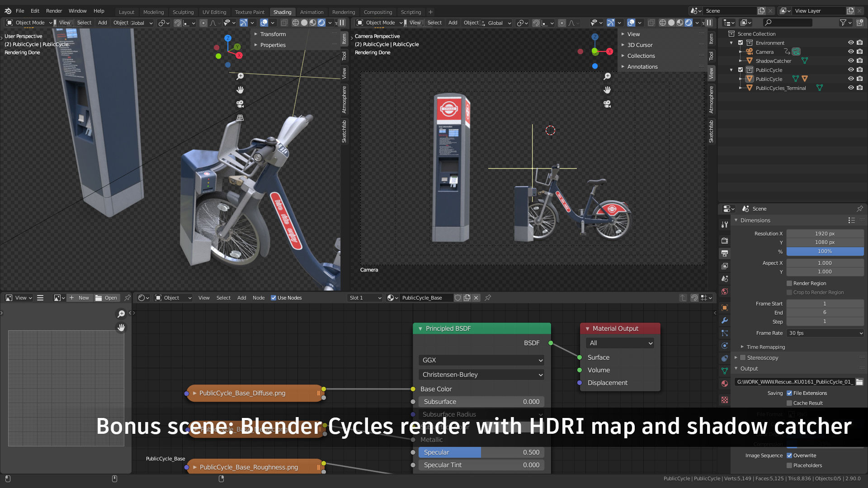This screenshot has width=868, height=488.
Task: Open the Output properties tab
Action: coord(725,253)
